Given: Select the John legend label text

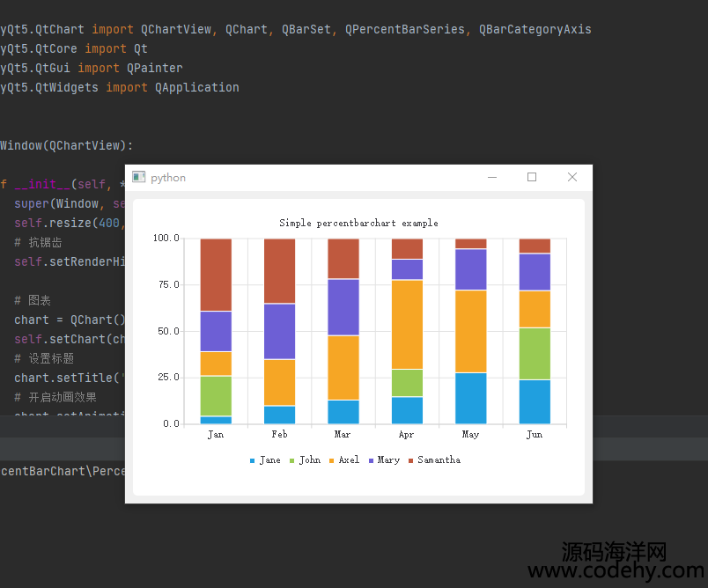Looking at the screenshot, I should click(x=309, y=460).
